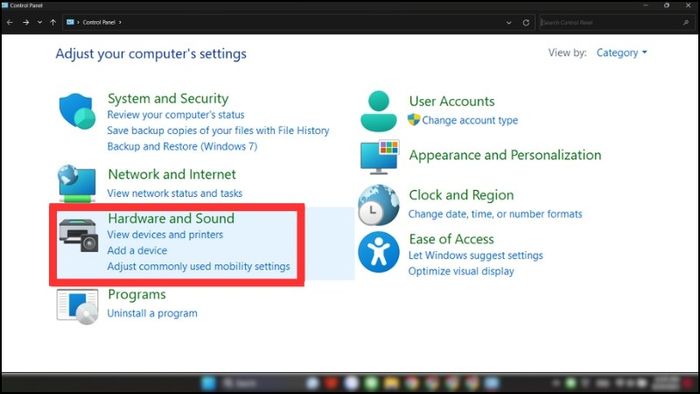Open Programs heading link

tap(137, 294)
